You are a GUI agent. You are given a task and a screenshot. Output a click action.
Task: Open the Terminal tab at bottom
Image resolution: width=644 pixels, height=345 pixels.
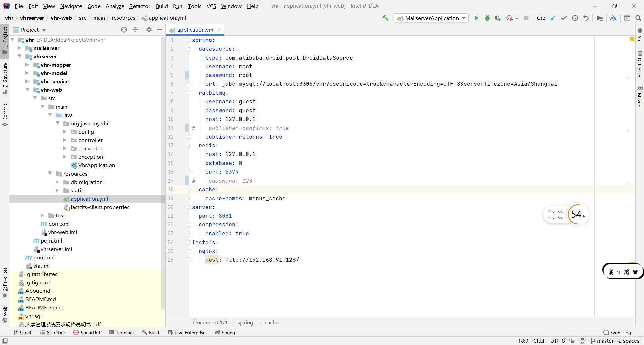121,332
